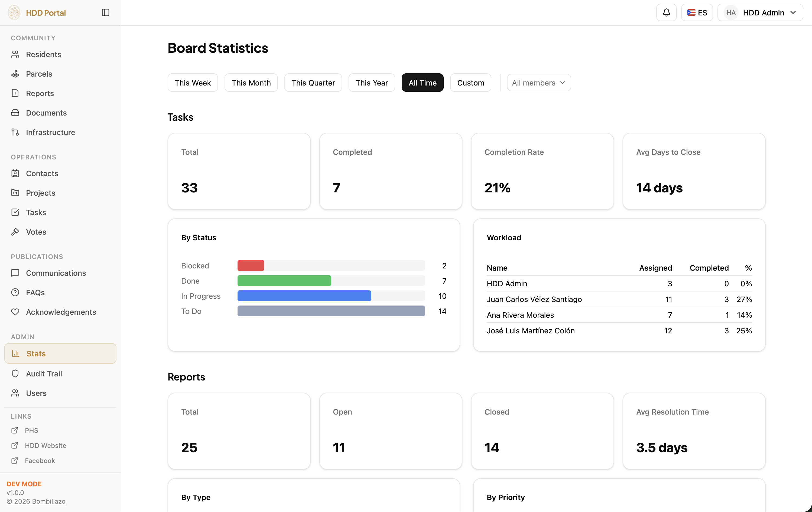Click the Documents drive icon

(x=15, y=113)
